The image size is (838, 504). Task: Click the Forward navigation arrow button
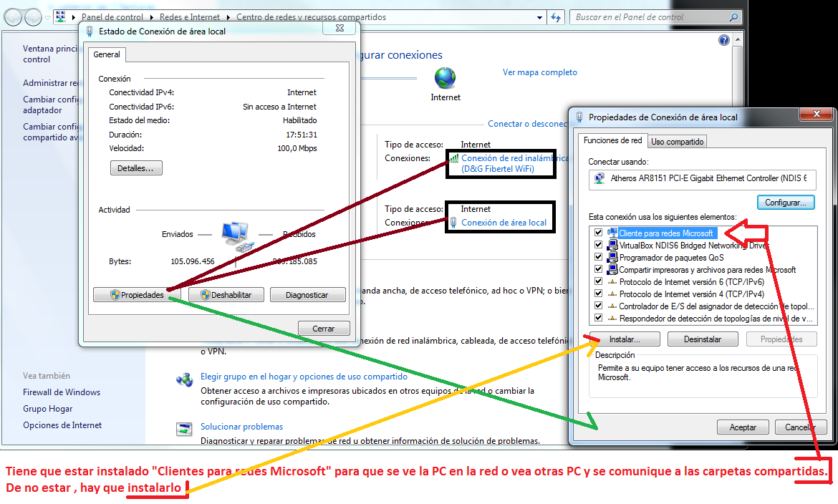[x=33, y=16]
